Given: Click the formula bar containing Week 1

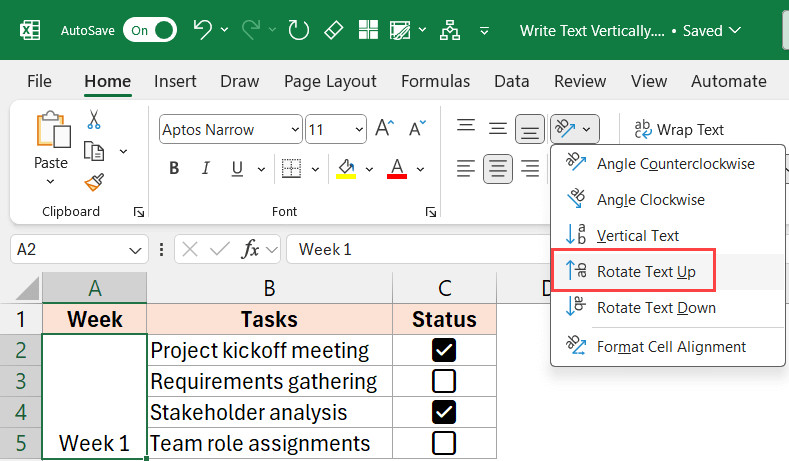Looking at the screenshot, I should point(530,249).
